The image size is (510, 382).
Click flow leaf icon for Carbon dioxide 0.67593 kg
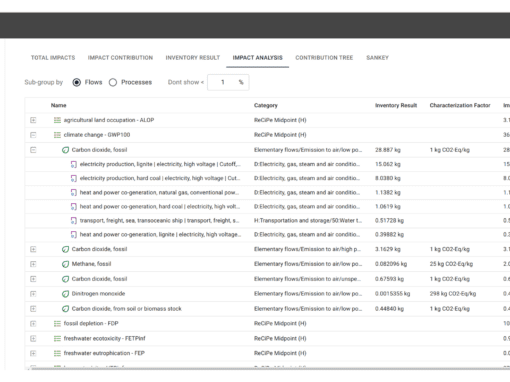click(65, 279)
